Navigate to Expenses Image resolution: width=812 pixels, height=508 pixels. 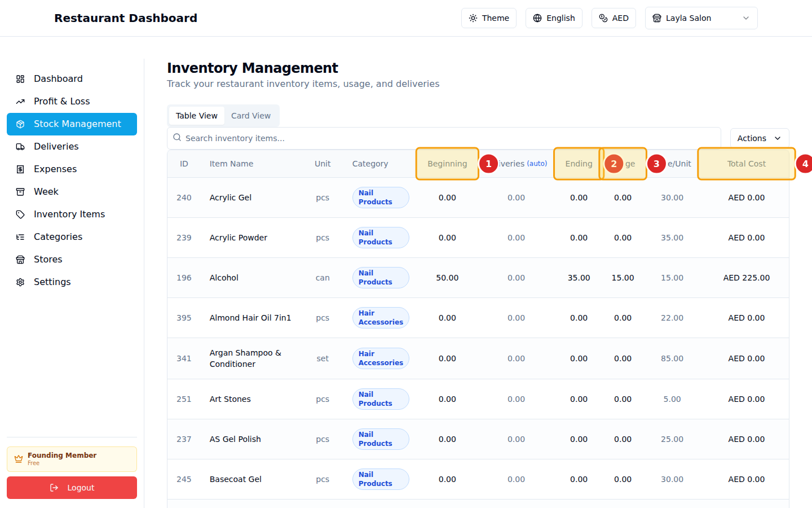pyautogui.click(x=55, y=169)
